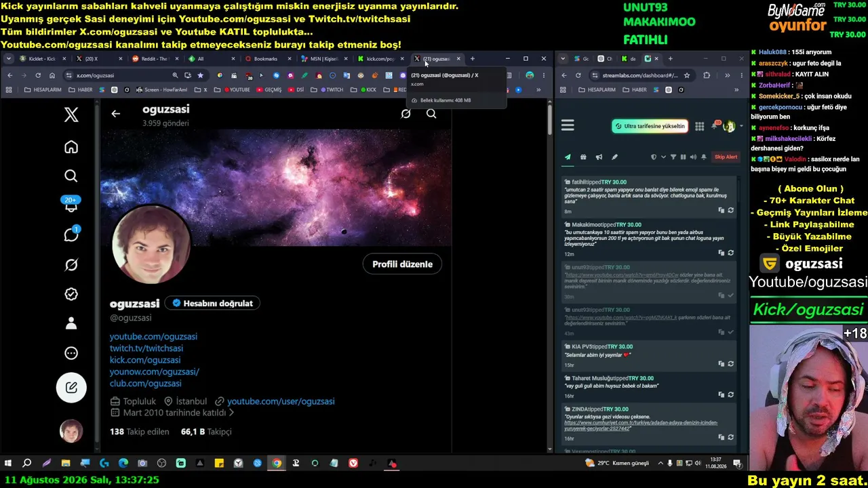
Task: Open Chrome from the Windows taskbar
Action: click(x=277, y=464)
